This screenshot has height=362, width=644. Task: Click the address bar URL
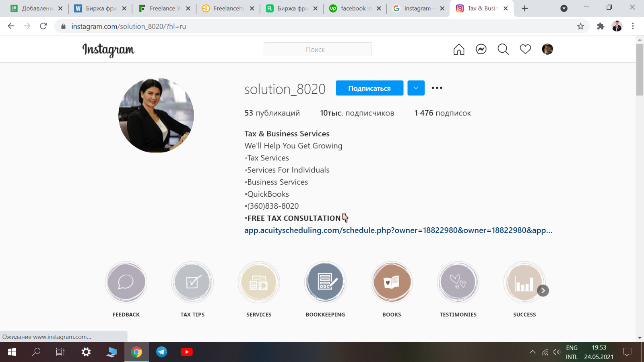coord(128,27)
